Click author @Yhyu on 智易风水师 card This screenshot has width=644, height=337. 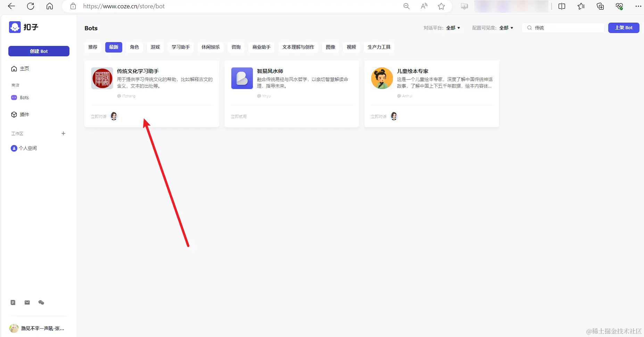(264, 96)
